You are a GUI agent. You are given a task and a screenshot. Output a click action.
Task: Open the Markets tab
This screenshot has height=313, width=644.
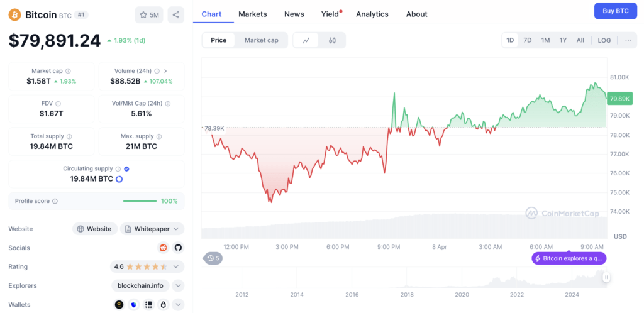[253, 14]
